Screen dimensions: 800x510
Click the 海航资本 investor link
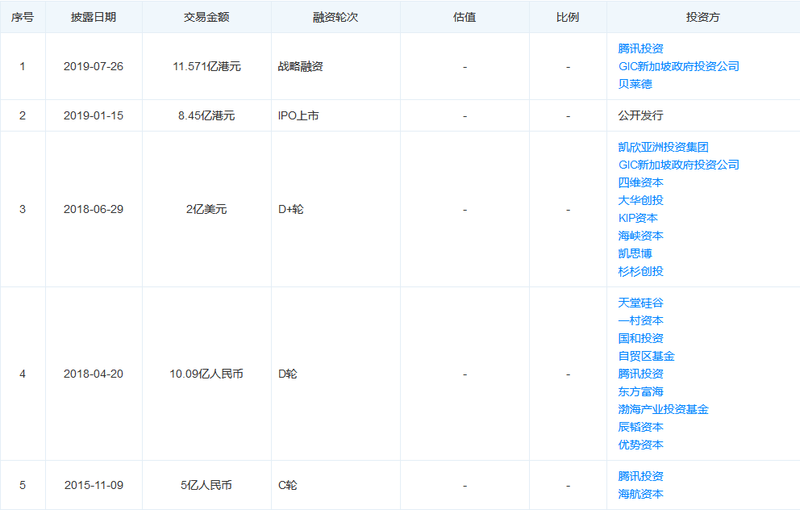(x=640, y=494)
